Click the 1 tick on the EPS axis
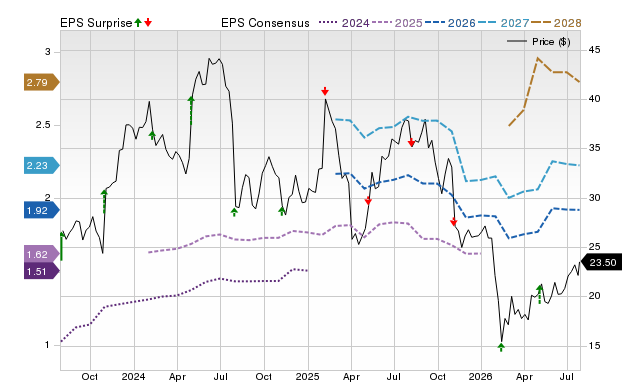640x382 pixels. [x=47, y=345]
